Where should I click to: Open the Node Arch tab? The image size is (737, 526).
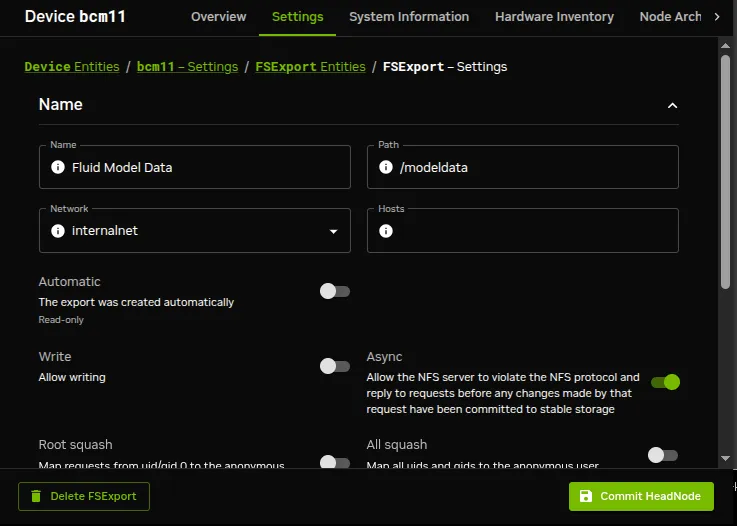click(670, 17)
